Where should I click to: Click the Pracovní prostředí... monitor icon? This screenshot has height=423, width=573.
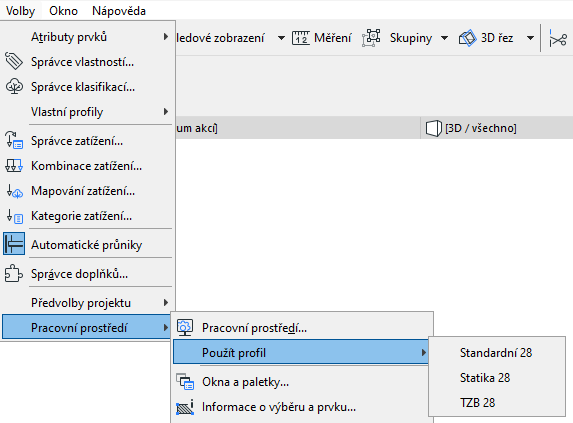pyautogui.click(x=185, y=327)
